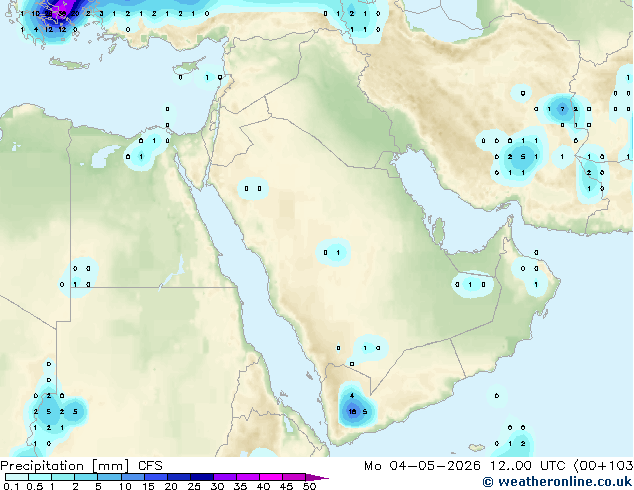This screenshot has width=634, height=490.
Task: Click the '50' legend scale label
Action: coord(309,486)
